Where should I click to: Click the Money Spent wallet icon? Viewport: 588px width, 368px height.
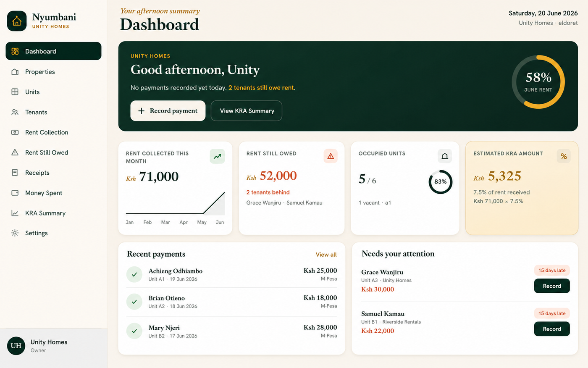click(x=15, y=193)
